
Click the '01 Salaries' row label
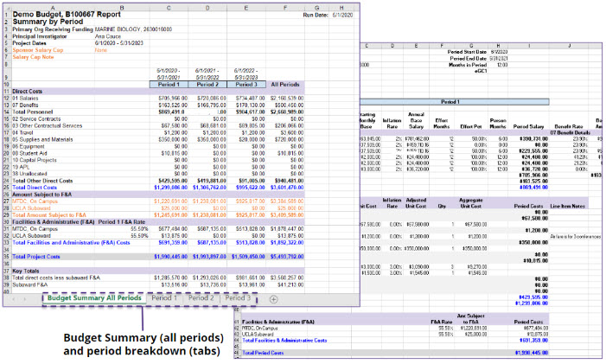coord(25,99)
